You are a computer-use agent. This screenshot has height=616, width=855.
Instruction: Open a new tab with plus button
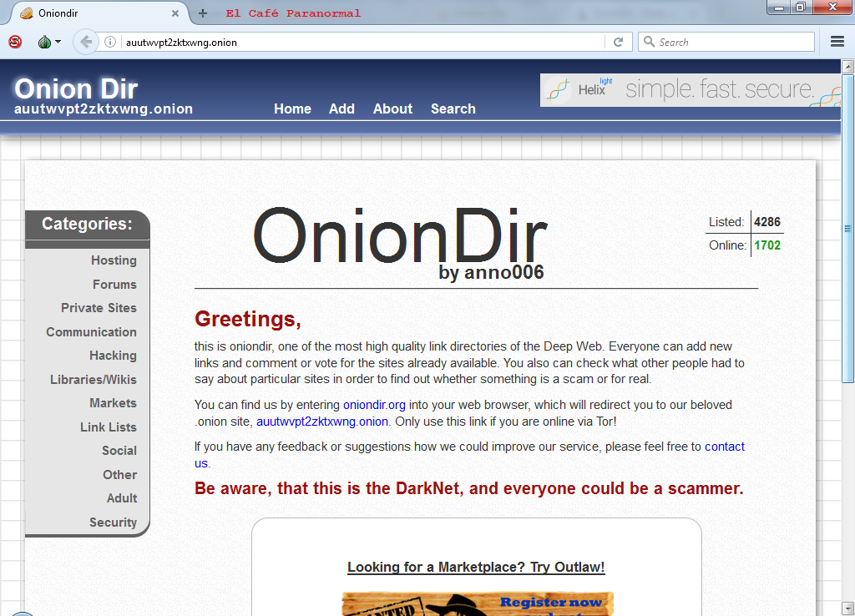(x=203, y=13)
